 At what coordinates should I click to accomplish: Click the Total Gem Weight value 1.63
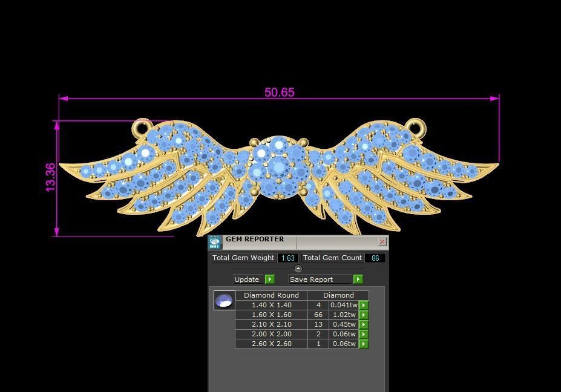click(288, 258)
